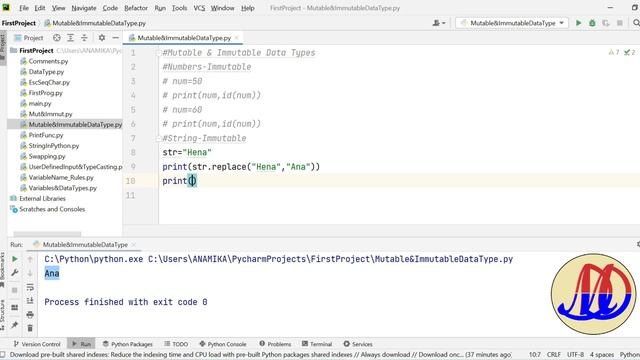Open Comments.py in Project tree
This screenshot has height=360, width=640.
coord(48,61)
